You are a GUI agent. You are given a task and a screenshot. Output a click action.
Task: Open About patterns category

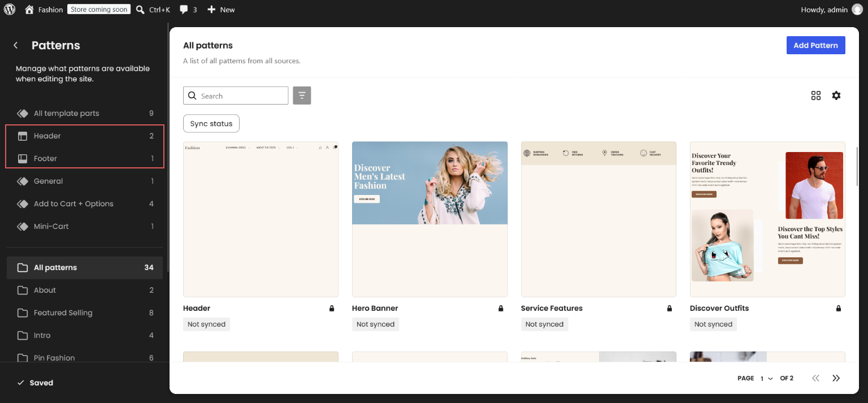85,290
